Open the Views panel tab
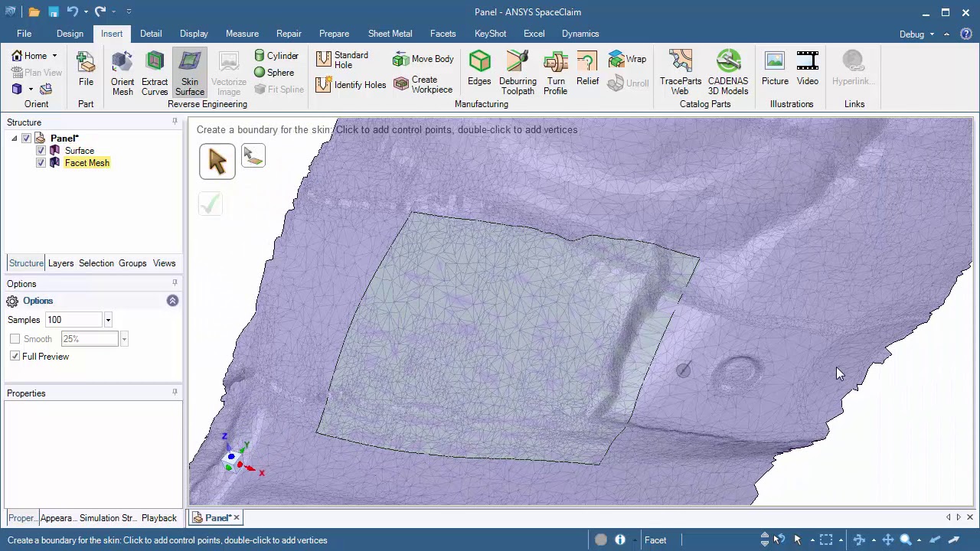The height and width of the screenshot is (551, 980). (164, 263)
